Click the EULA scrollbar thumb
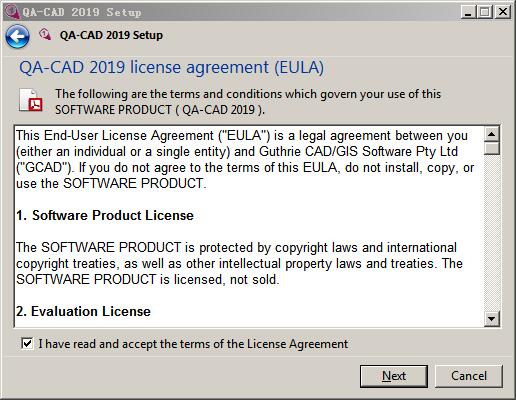Image resolution: width=516 pixels, height=400 pixels. 492,148
